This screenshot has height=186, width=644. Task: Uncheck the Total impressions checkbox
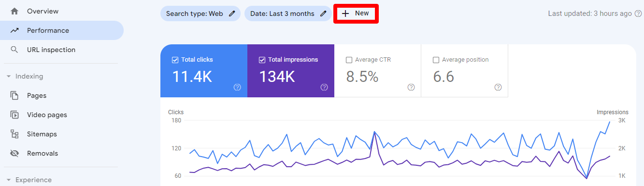(x=262, y=60)
